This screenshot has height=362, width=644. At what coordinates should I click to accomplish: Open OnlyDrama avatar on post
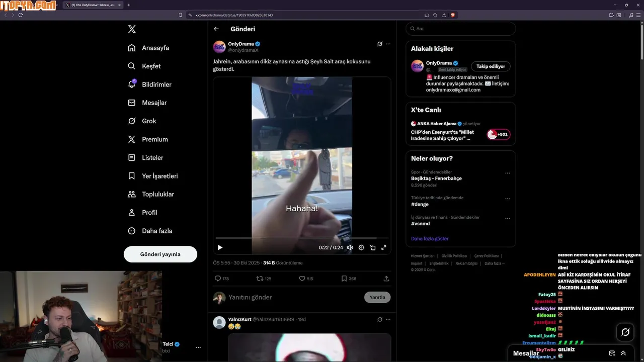point(219,47)
